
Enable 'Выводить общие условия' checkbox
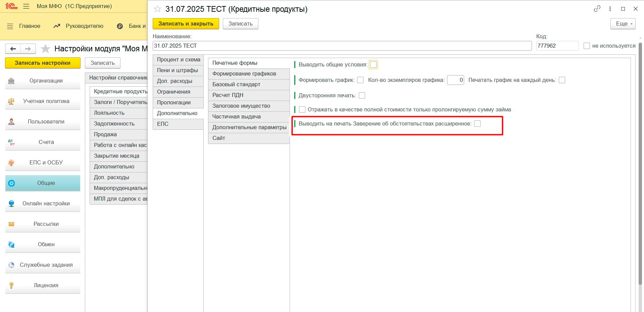click(x=373, y=65)
